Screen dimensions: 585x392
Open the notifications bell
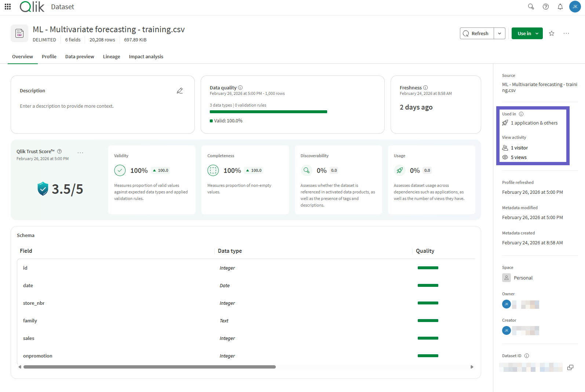coord(560,7)
